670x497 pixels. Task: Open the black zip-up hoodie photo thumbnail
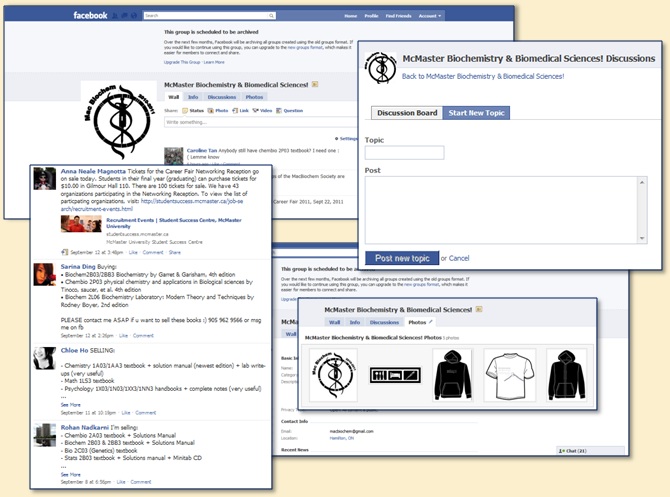coord(566,375)
